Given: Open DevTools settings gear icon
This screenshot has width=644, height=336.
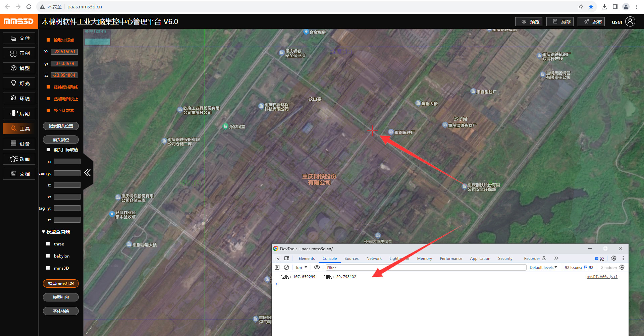Looking at the screenshot, I should point(614,258).
